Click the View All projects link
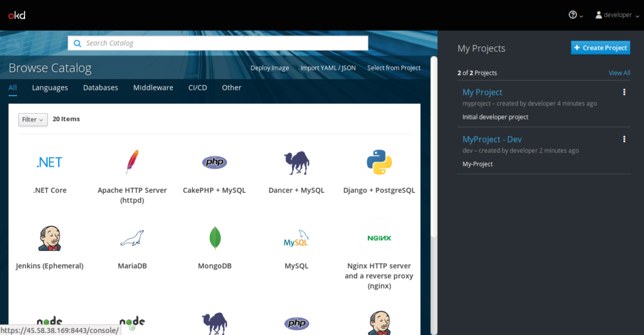 619,73
